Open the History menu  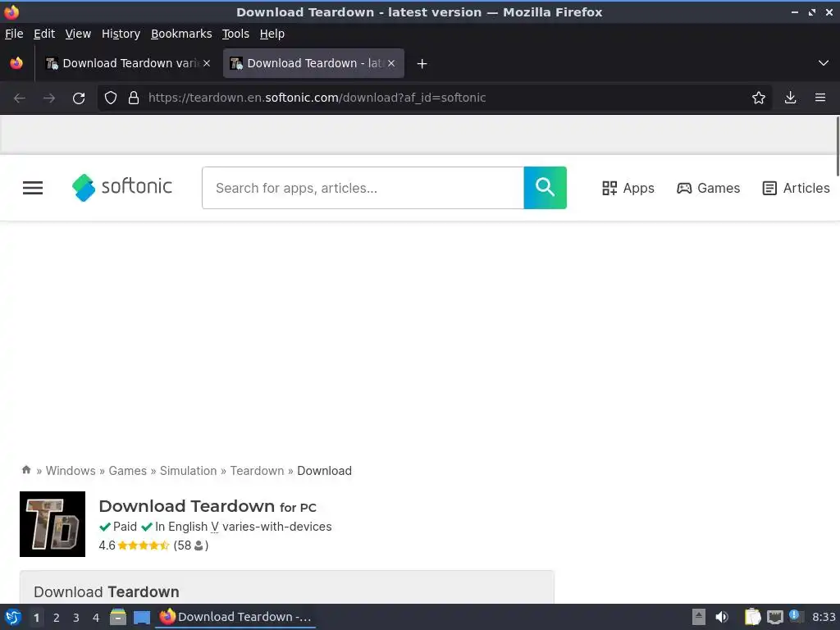coord(121,34)
